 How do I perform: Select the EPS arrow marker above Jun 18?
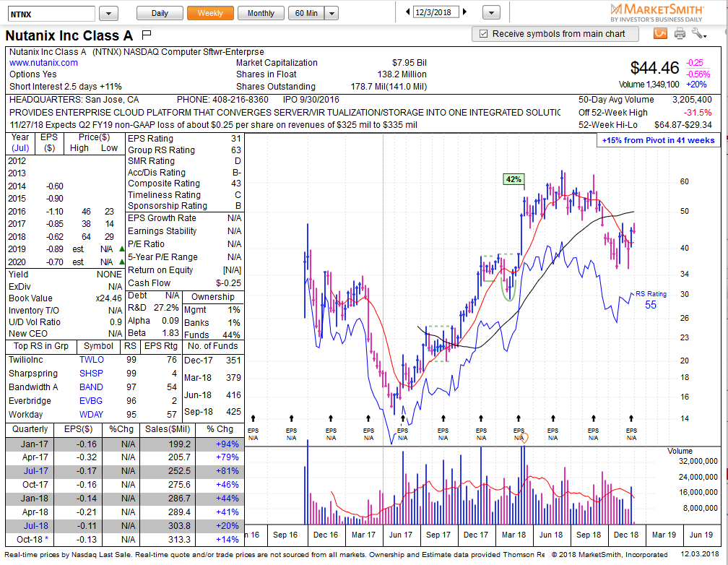tap(553, 418)
